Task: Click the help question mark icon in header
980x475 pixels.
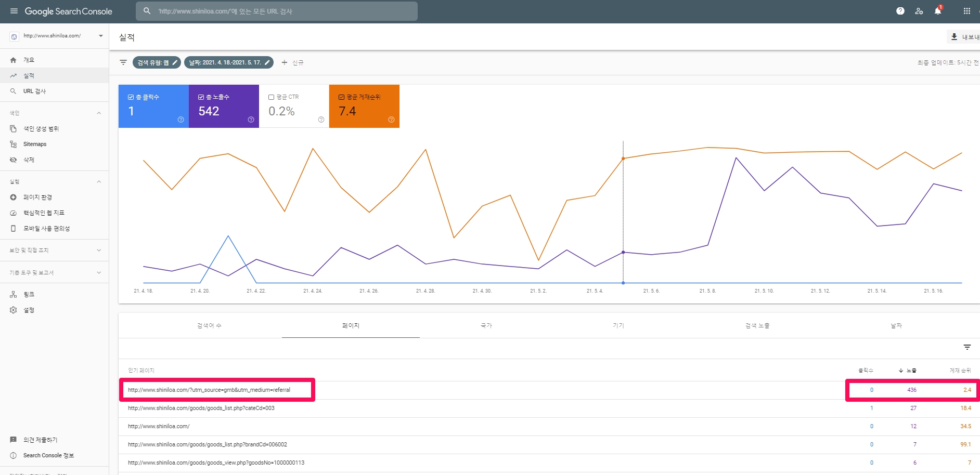Action: 900,11
